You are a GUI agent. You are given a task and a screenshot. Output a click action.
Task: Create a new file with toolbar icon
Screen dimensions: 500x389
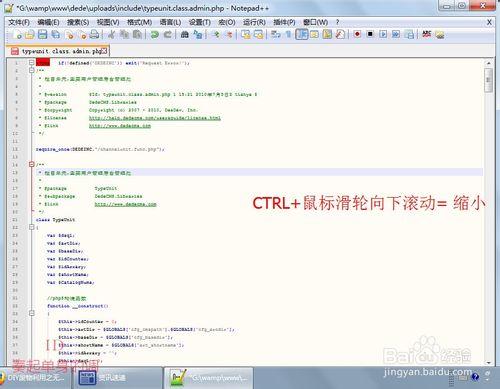point(18,34)
